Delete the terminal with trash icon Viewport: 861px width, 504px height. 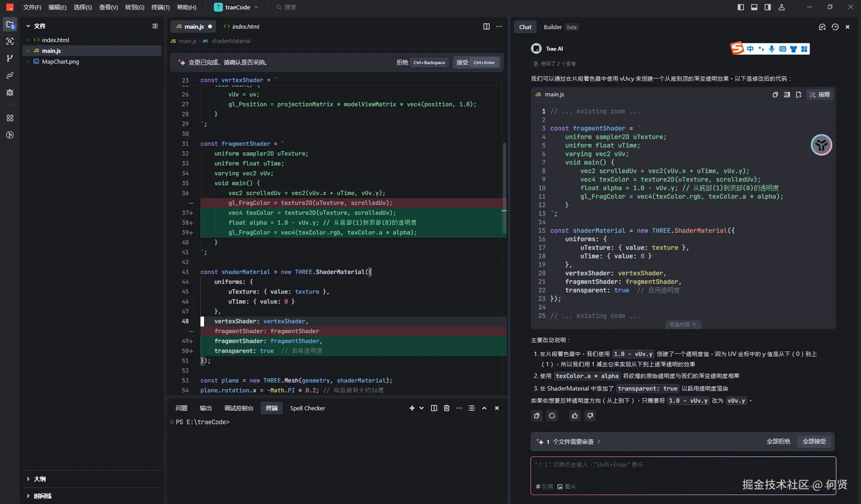[x=446, y=408]
